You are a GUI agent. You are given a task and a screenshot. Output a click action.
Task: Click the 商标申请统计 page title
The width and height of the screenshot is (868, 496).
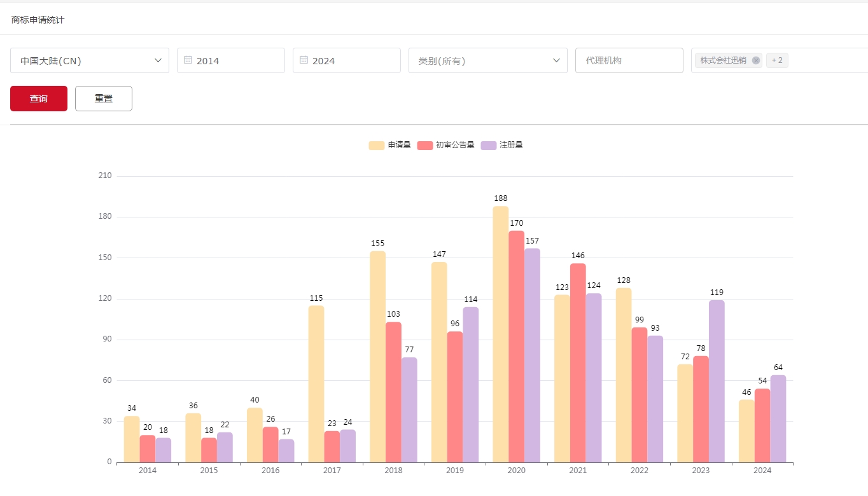(38, 20)
